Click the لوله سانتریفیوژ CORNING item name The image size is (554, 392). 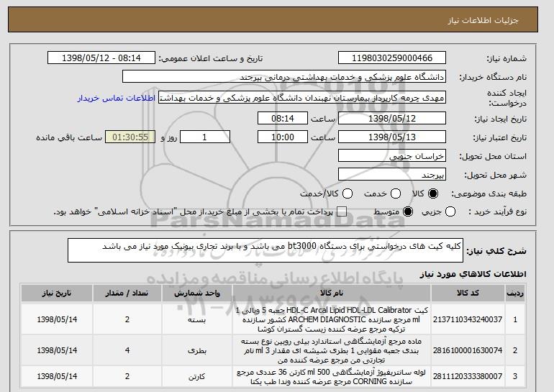[x=332, y=376]
